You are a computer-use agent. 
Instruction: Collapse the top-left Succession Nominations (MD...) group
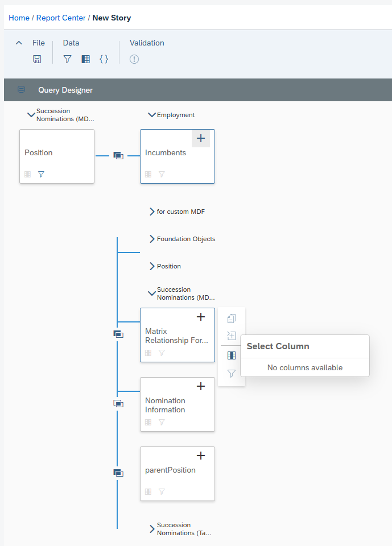[31, 114]
